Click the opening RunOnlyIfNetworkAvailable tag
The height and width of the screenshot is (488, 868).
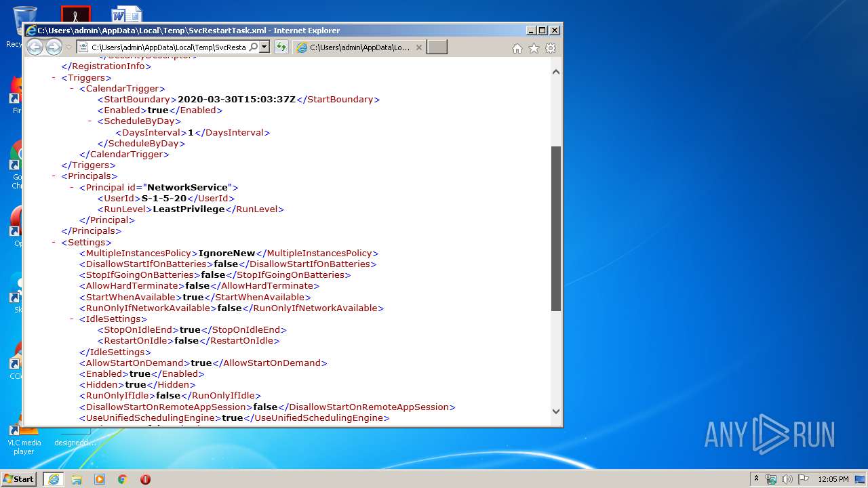pyautogui.click(x=148, y=308)
